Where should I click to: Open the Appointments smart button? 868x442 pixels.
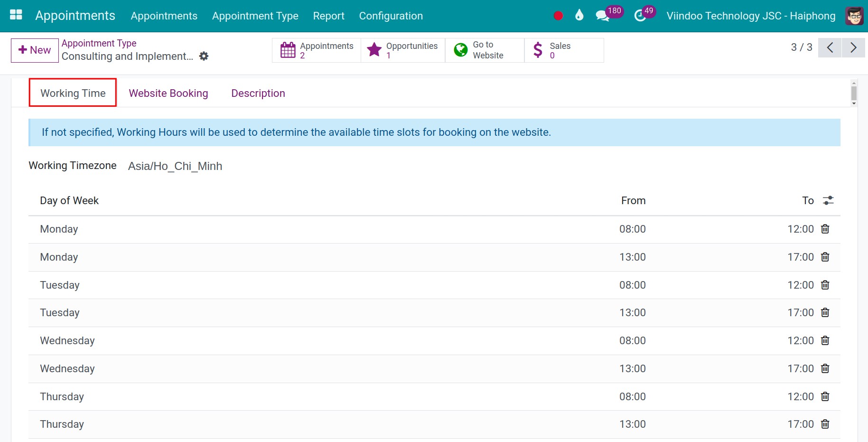click(317, 50)
